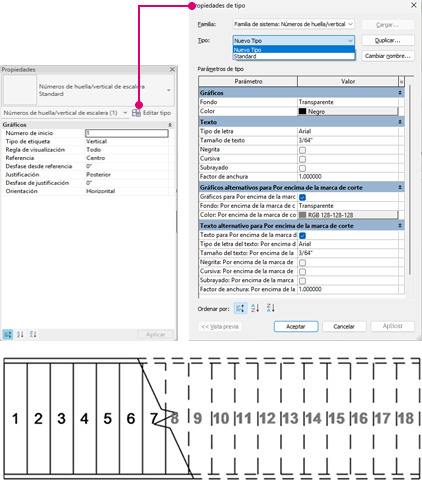422x482 pixels.
Task: Click the Justificación value Posterior
Action: coord(98,175)
